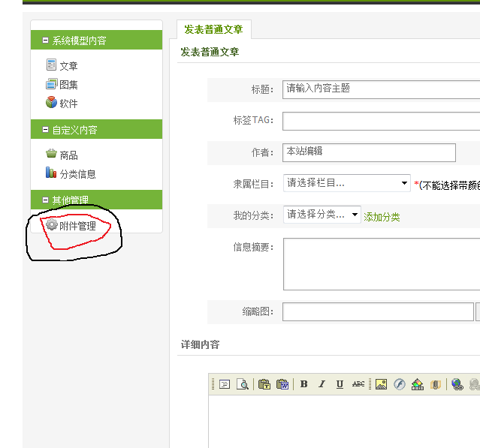Collapse the 自定义内容 section
The height and width of the screenshot is (448, 480).
pyautogui.click(x=46, y=130)
